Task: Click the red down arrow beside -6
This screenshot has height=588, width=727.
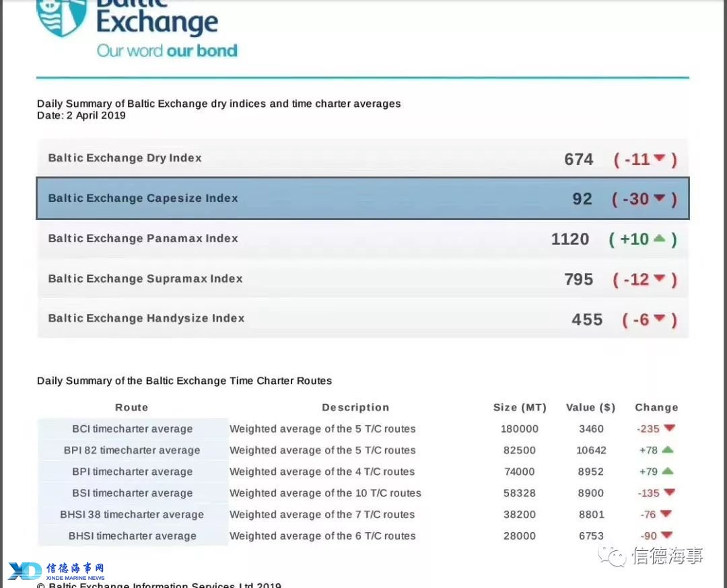Action: 659,318
